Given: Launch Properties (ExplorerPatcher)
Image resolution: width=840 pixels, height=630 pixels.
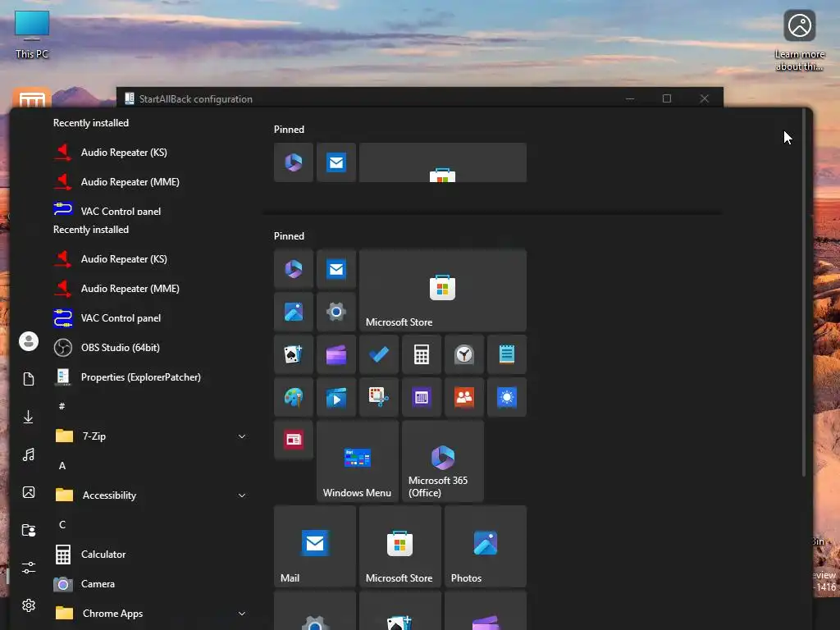Looking at the screenshot, I should click(127, 377).
